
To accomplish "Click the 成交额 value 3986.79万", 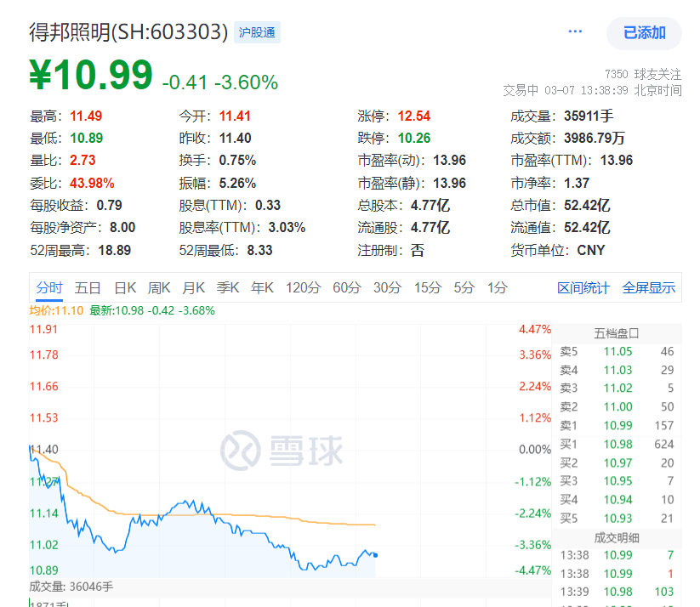I will 595,138.
